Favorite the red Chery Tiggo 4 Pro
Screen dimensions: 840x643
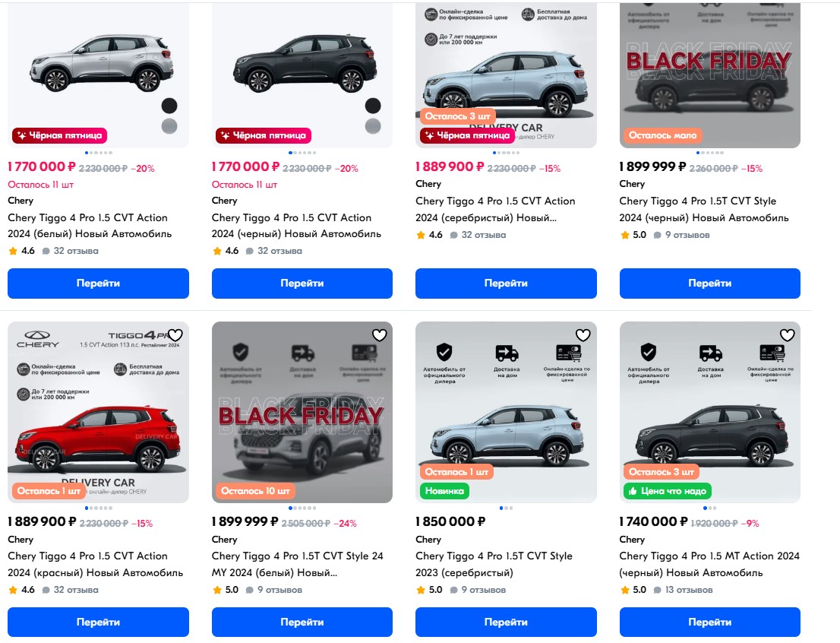tap(175, 335)
